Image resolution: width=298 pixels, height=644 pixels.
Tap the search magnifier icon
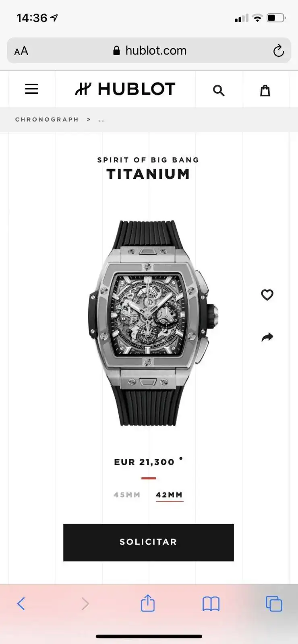point(219,90)
